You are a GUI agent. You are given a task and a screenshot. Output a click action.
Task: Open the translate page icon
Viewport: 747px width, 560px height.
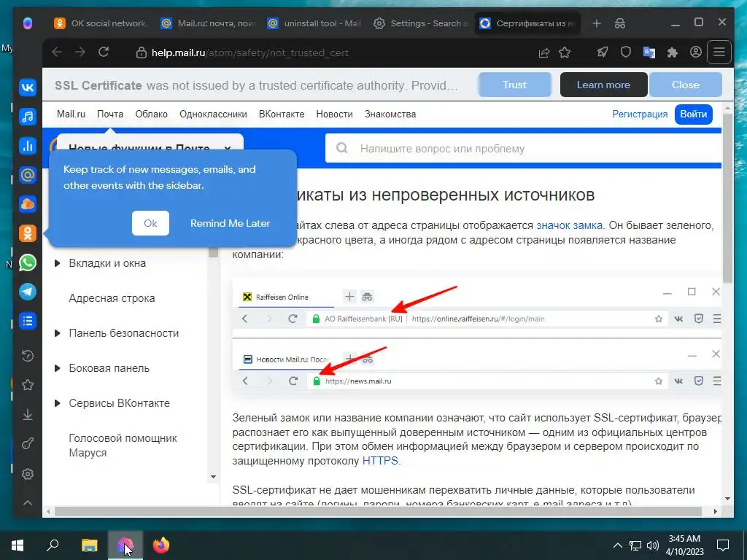pos(649,52)
